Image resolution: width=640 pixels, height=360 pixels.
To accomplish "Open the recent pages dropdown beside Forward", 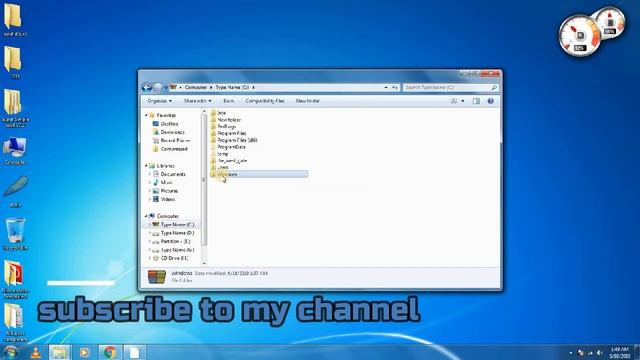I will click(x=165, y=87).
